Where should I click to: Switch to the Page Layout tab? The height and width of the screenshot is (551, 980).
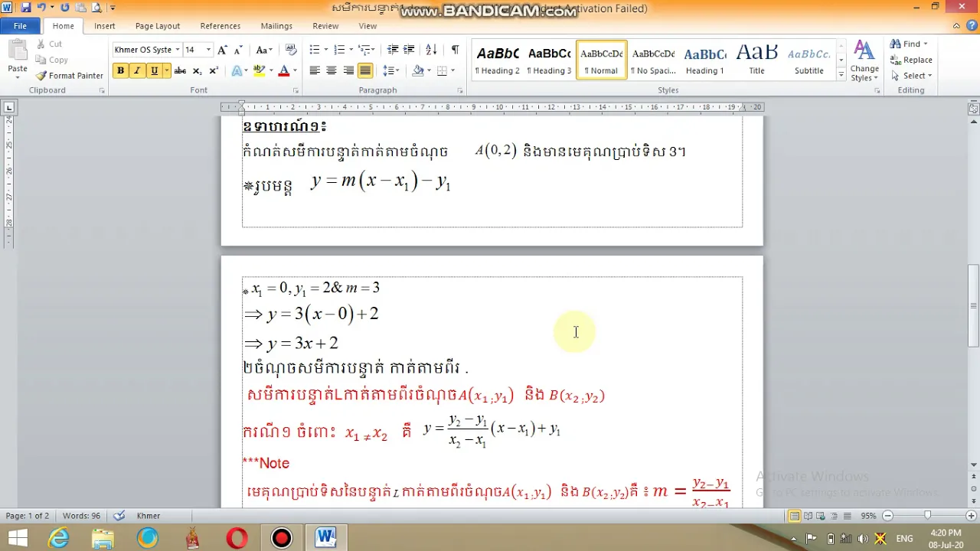click(x=158, y=26)
